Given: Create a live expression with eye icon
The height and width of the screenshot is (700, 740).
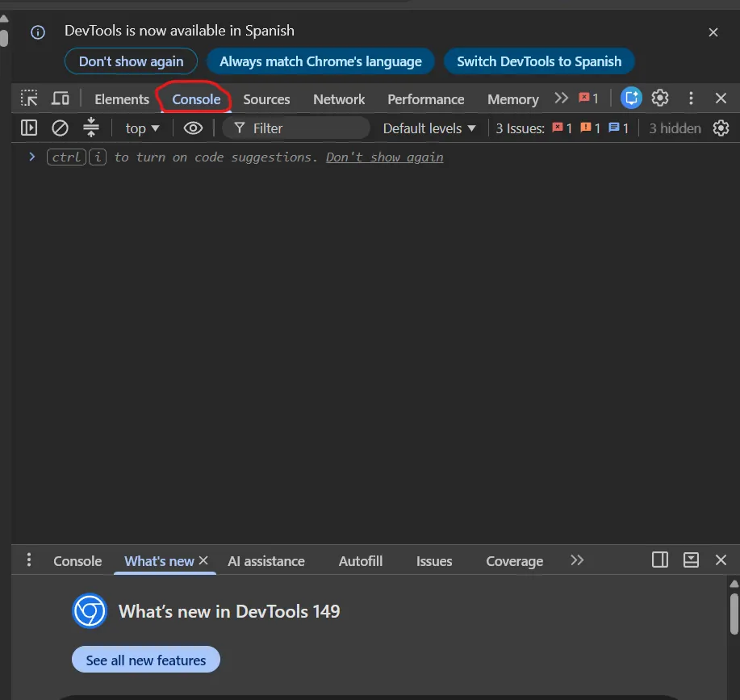Looking at the screenshot, I should [193, 128].
